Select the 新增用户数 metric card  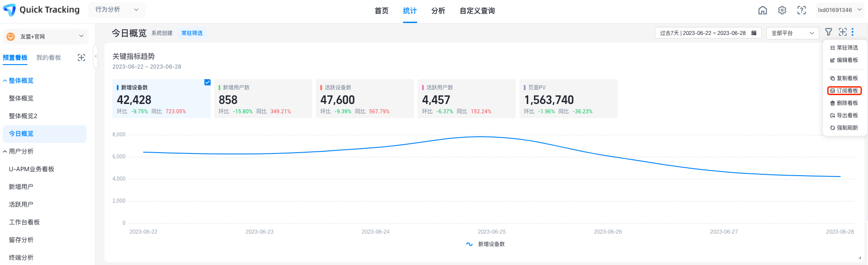click(263, 99)
